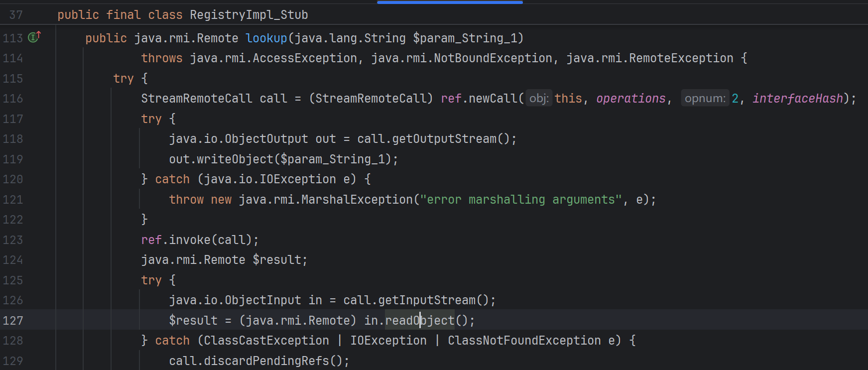Click line number 116 in gutter
Image resolution: width=868 pixels, height=370 pixels.
(13, 99)
